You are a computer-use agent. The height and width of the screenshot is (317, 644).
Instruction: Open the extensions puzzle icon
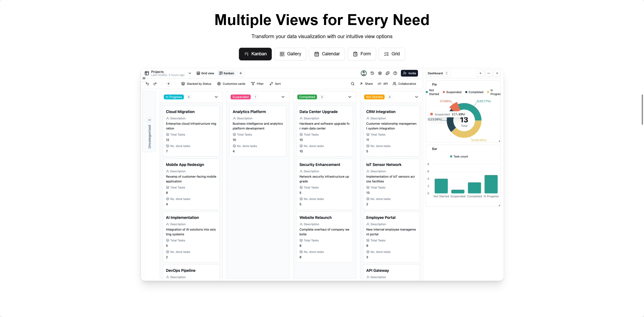[388, 73]
